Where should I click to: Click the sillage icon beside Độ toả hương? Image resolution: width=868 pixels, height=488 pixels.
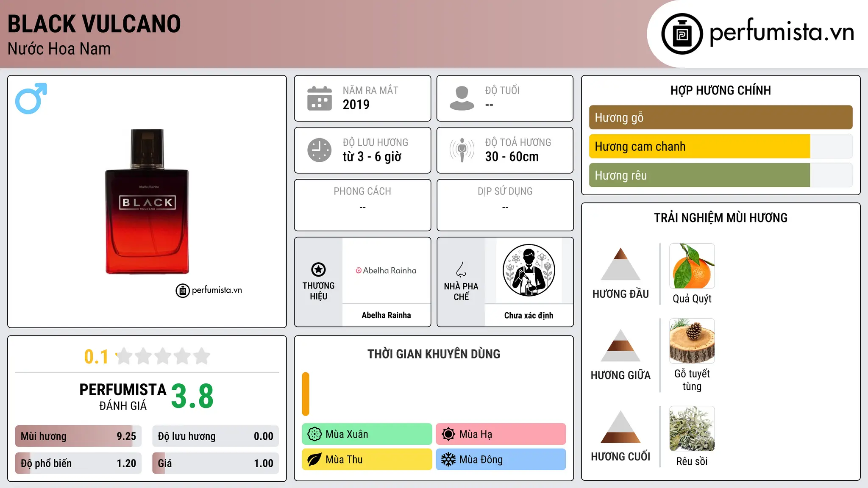click(462, 150)
